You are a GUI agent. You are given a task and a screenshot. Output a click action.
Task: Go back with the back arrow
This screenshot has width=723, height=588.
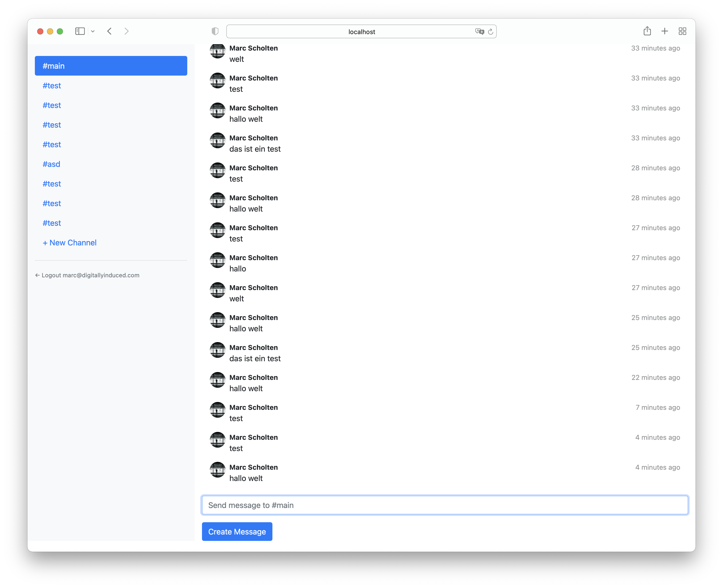coord(109,31)
